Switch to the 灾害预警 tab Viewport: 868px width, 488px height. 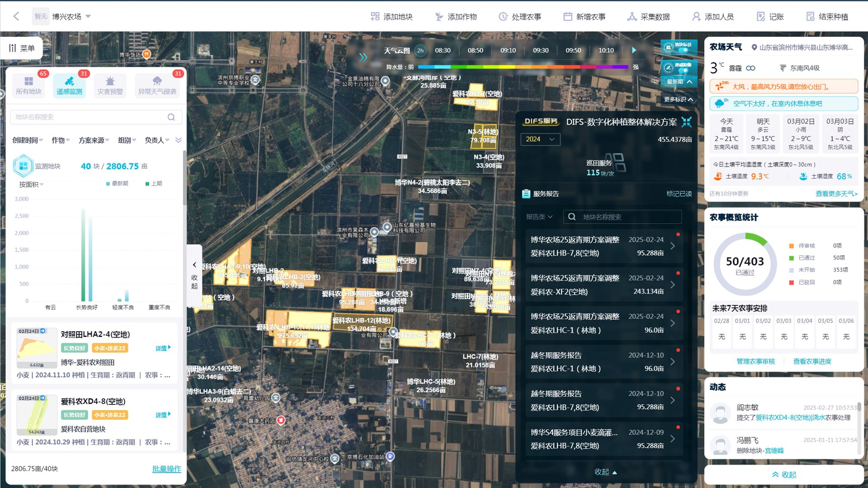click(110, 85)
